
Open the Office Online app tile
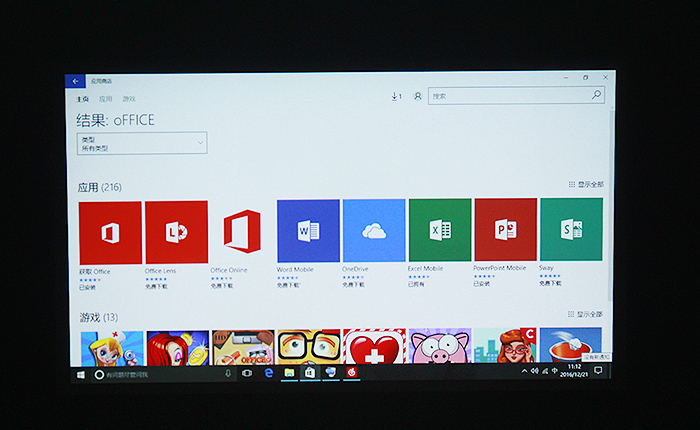242,232
